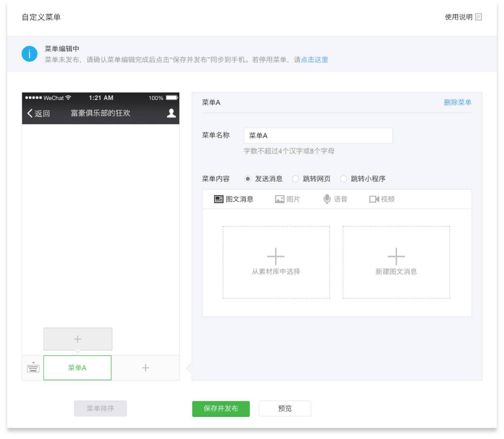Open 使用说明 document icon at top right
This screenshot has width=504, height=439.
(478, 17)
